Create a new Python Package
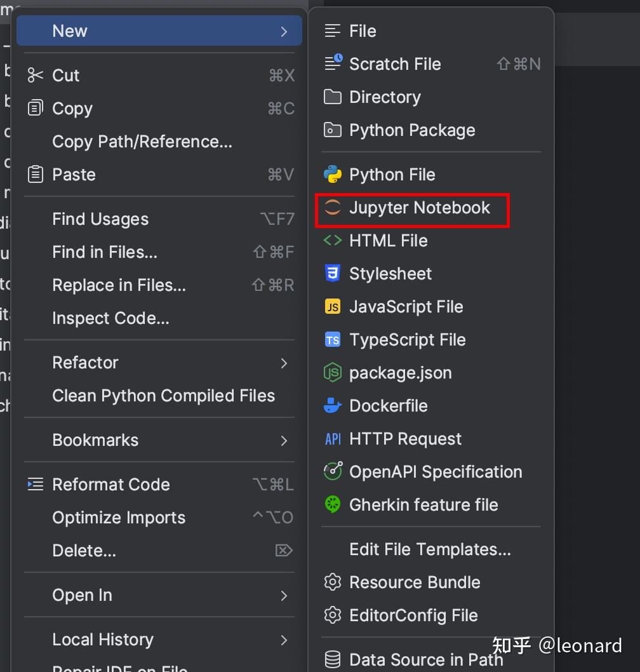640x672 pixels. point(412,130)
